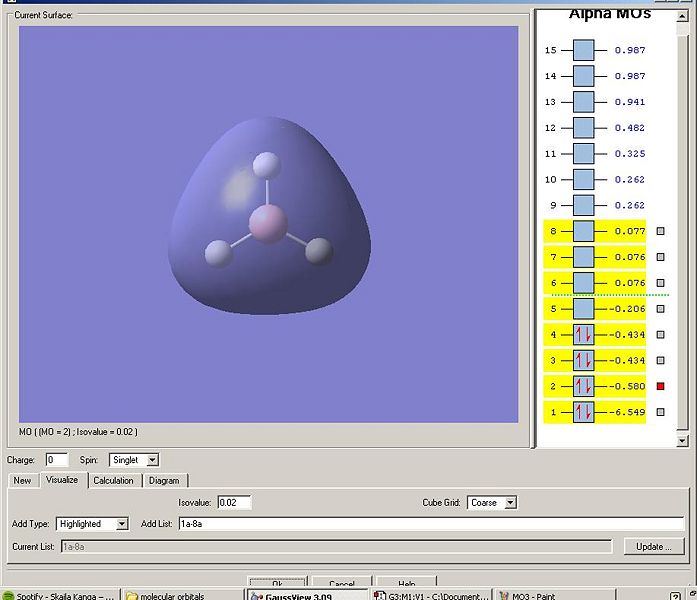Click the occupied orbital box of MO 4

[x=583, y=335]
